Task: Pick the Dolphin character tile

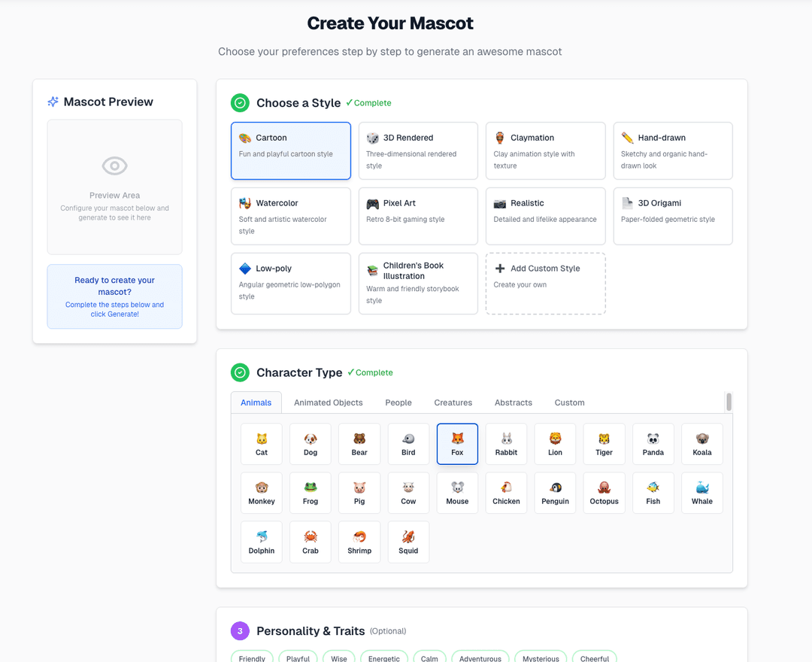Action: [x=262, y=542]
